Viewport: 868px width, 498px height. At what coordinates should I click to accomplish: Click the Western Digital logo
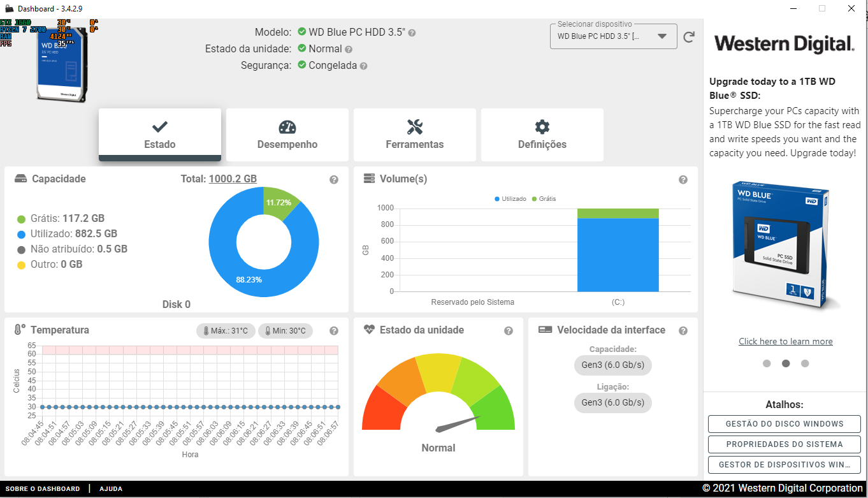click(785, 44)
